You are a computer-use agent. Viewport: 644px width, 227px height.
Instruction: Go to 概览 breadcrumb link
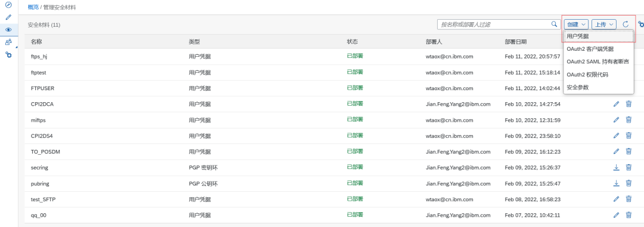pyautogui.click(x=33, y=7)
